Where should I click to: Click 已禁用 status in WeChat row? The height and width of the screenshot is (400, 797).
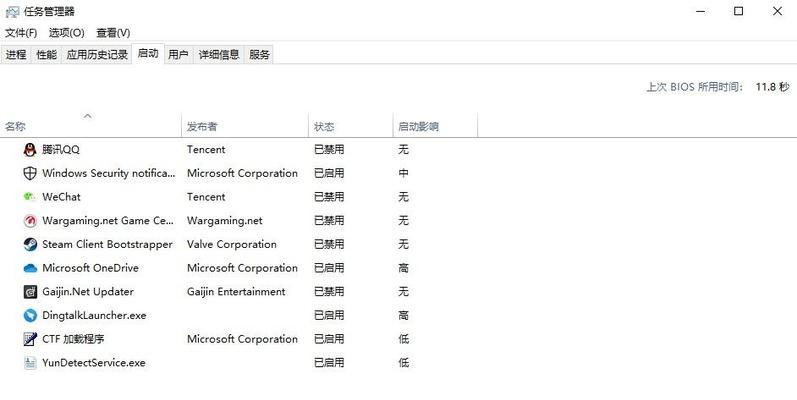tap(329, 197)
